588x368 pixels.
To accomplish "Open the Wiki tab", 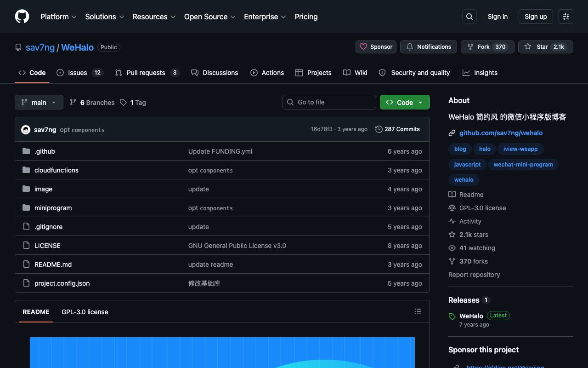I will coord(355,73).
